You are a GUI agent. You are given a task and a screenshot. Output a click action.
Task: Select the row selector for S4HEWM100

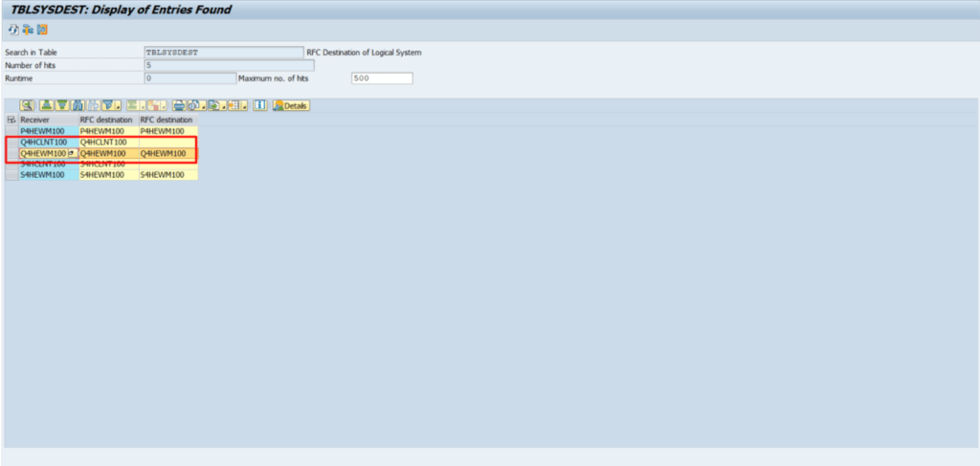(11, 175)
